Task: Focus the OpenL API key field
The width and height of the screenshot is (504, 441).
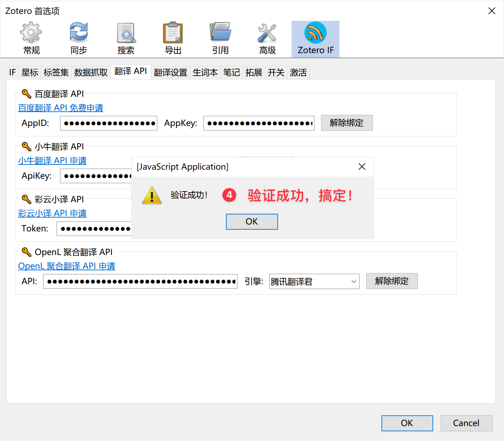Action: coord(140,281)
